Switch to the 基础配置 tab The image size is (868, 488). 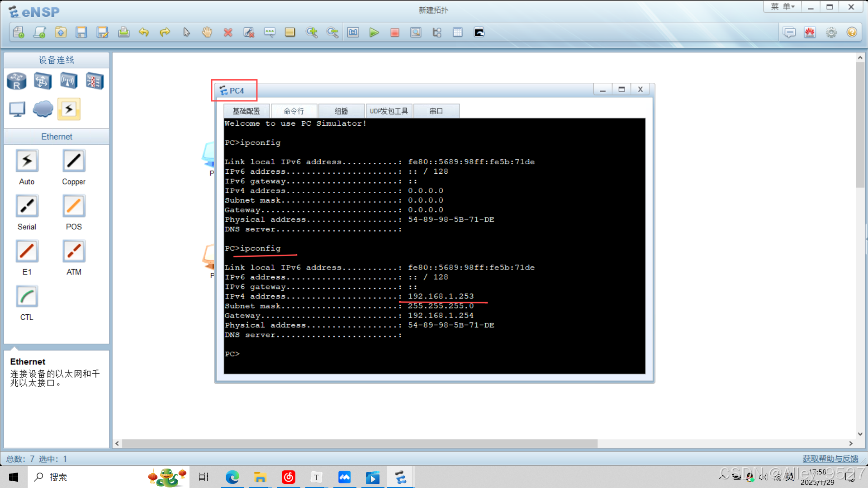click(x=246, y=110)
